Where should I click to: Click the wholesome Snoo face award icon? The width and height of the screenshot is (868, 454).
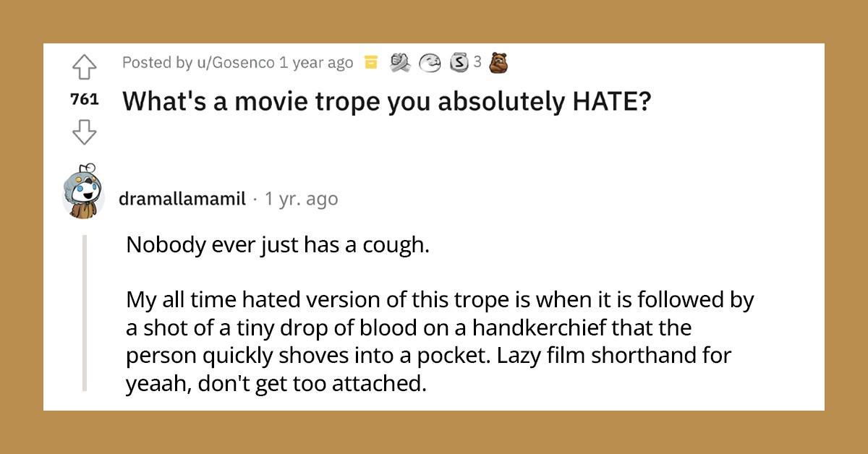(x=431, y=63)
